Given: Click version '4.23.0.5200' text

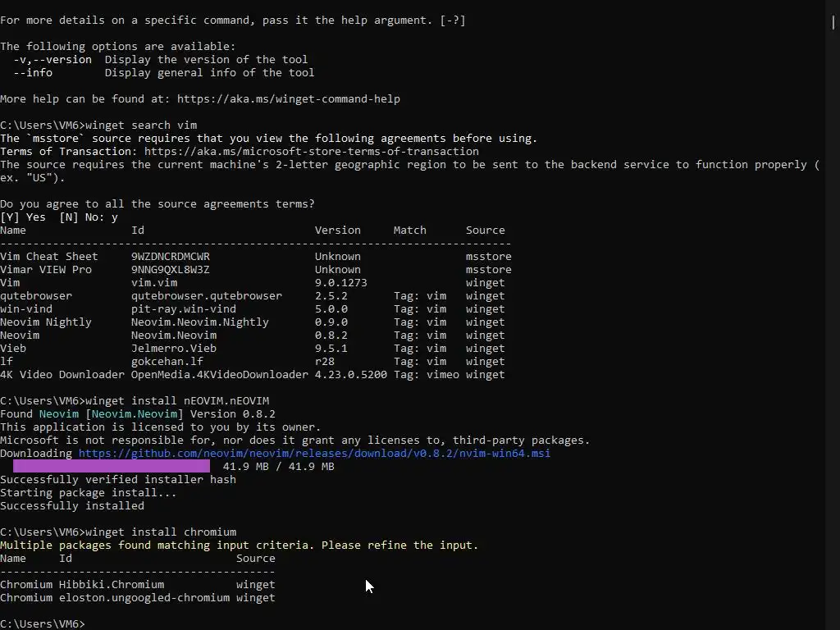Looking at the screenshot, I should [x=351, y=374].
